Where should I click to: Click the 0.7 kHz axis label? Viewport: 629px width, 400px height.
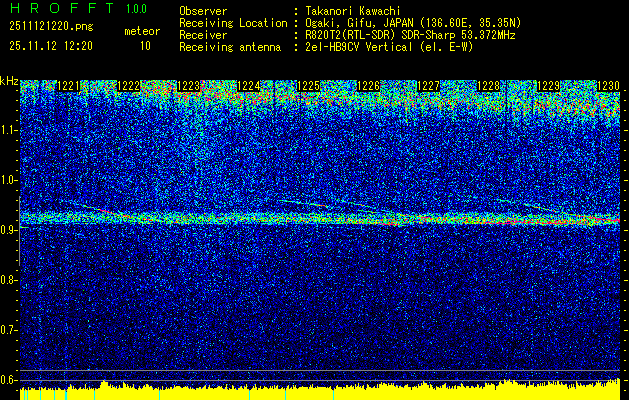click(x=9, y=330)
